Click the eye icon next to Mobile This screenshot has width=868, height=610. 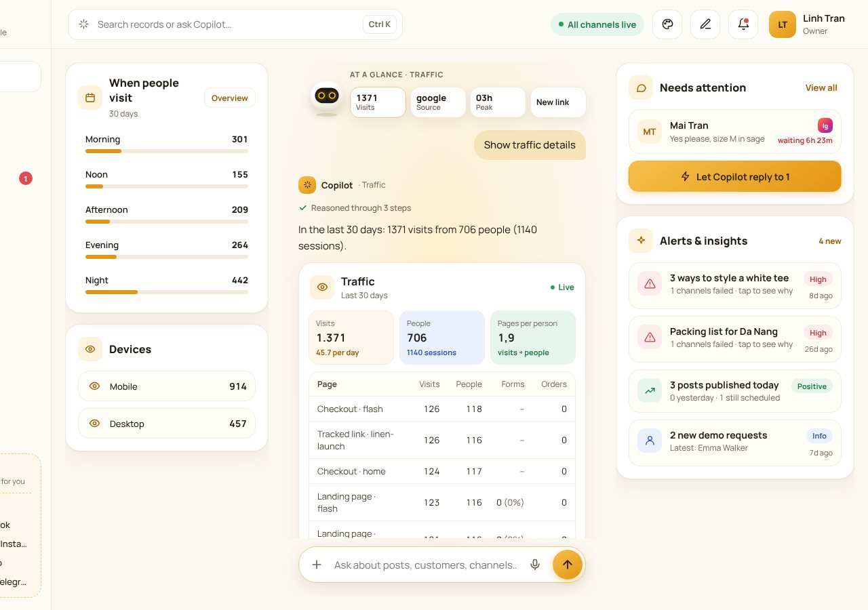[95, 386]
